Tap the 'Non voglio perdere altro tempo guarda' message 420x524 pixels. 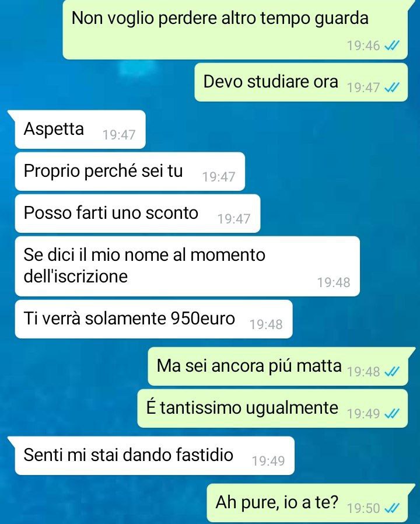pos(235,29)
